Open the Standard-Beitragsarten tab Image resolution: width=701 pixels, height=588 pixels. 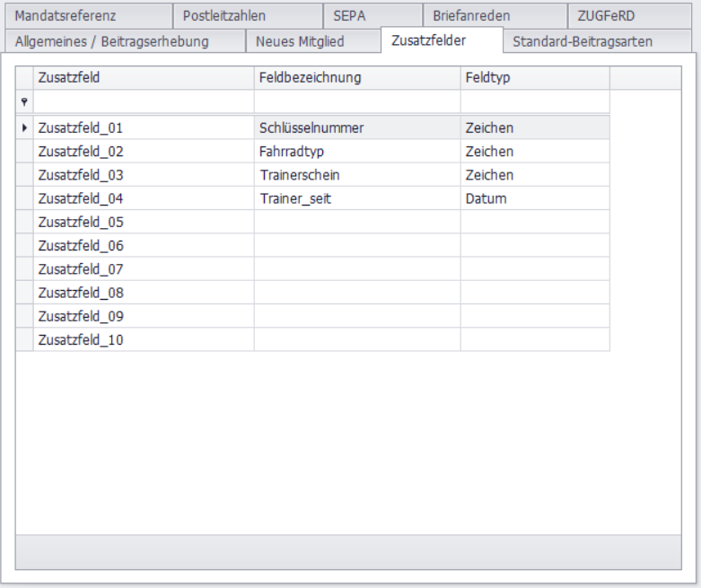[582, 41]
